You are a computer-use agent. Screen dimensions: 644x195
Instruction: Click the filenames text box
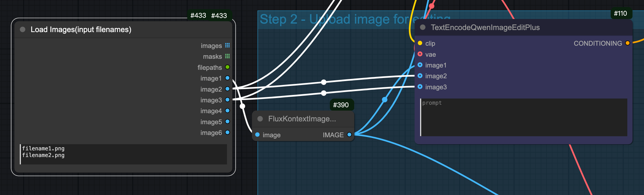123,154
